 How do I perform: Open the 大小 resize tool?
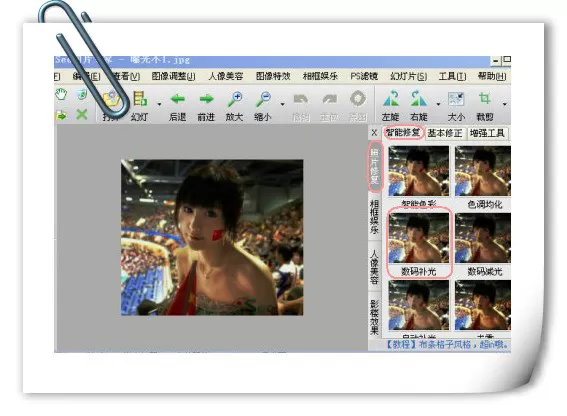pos(456,99)
